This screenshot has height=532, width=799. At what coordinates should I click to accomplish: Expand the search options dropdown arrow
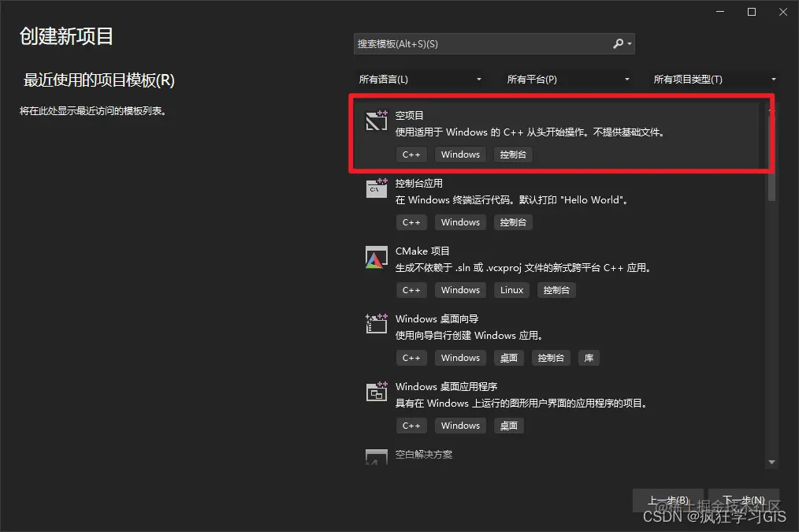(630, 44)
